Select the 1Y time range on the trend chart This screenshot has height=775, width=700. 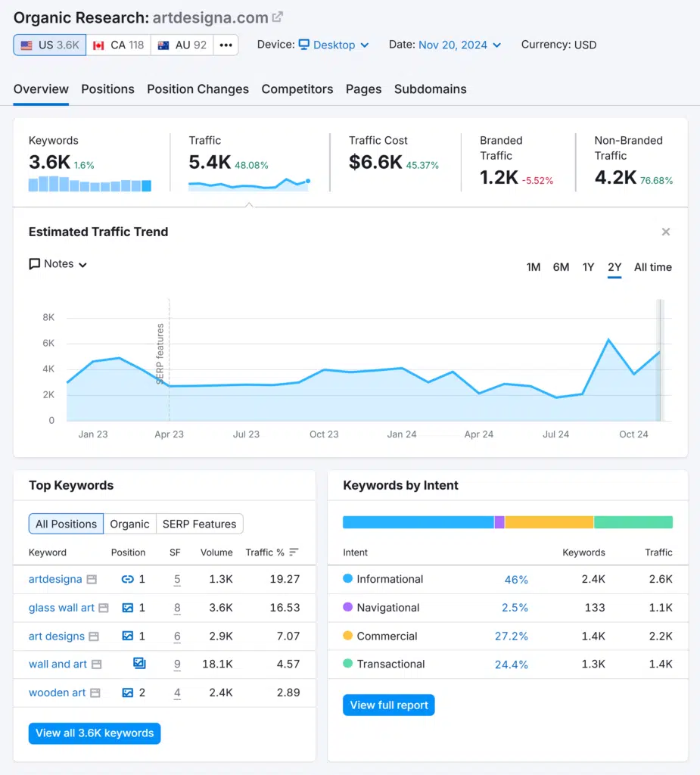589,267
